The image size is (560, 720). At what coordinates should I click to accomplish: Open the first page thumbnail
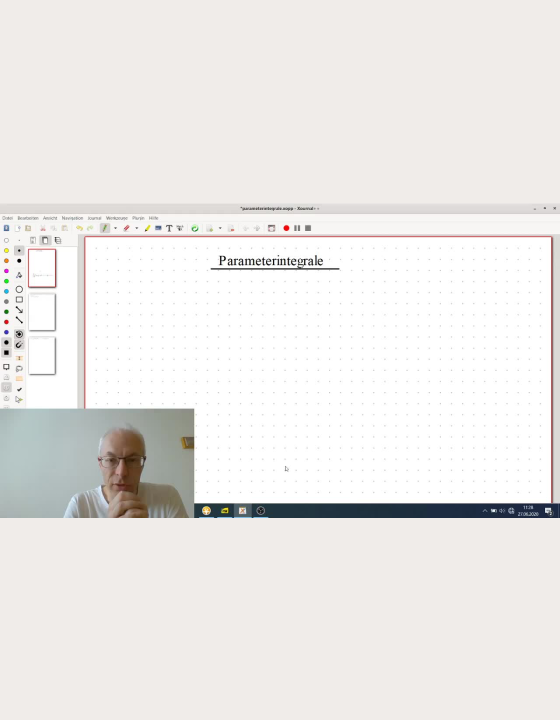tap(42, 268)
